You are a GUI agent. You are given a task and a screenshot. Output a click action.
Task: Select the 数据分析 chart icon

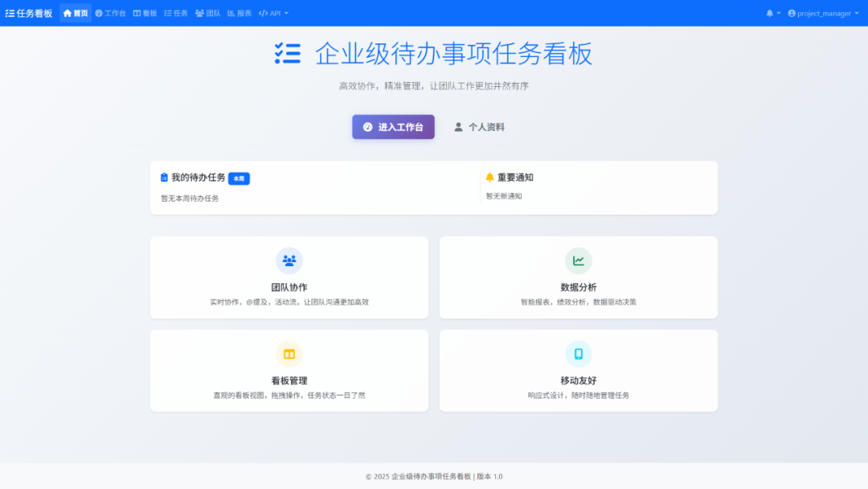(578, 260)
